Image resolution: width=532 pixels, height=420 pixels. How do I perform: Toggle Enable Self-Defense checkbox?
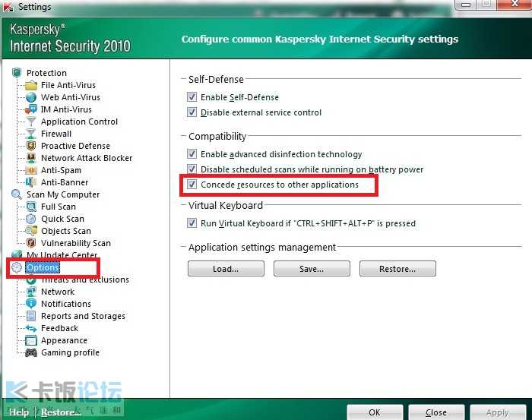coord(192,97)
